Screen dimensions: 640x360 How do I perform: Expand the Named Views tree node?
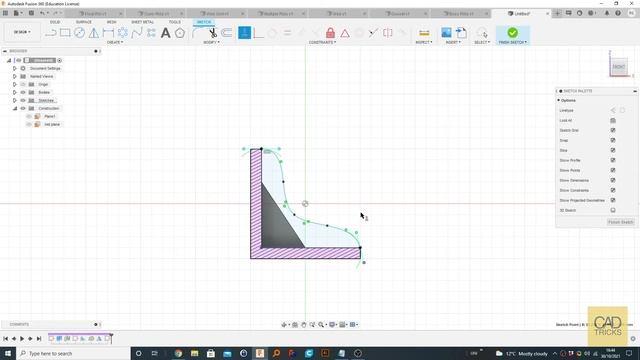tap(15, 76)
